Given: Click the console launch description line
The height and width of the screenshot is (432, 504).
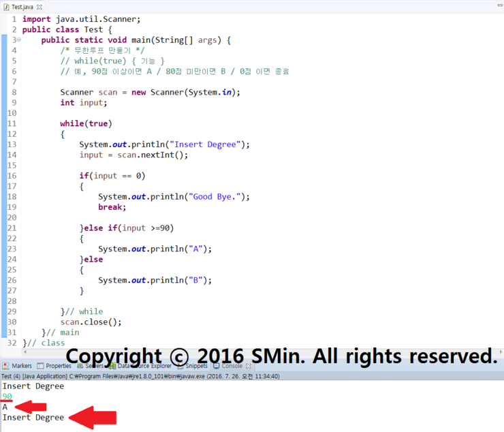Looking at the screenshot, I should pos(140,376).
